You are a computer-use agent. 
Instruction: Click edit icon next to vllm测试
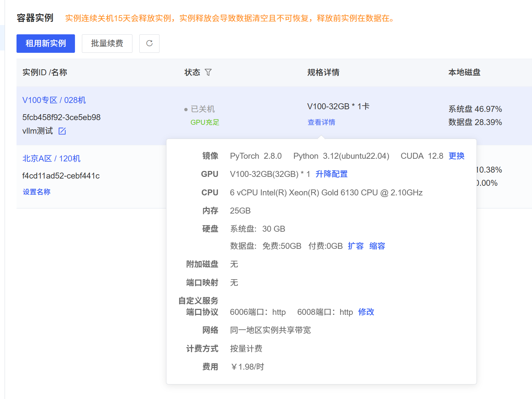pos(62,131)
